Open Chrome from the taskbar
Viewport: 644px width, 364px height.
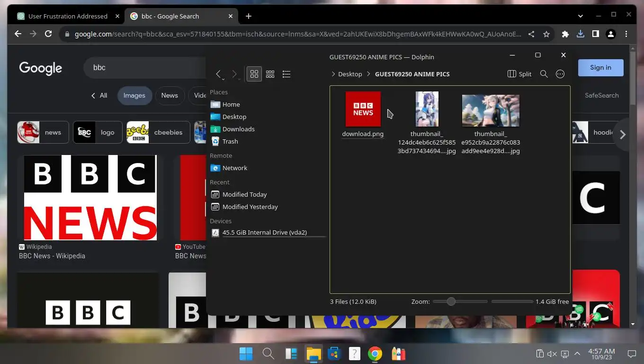point(375,354)
